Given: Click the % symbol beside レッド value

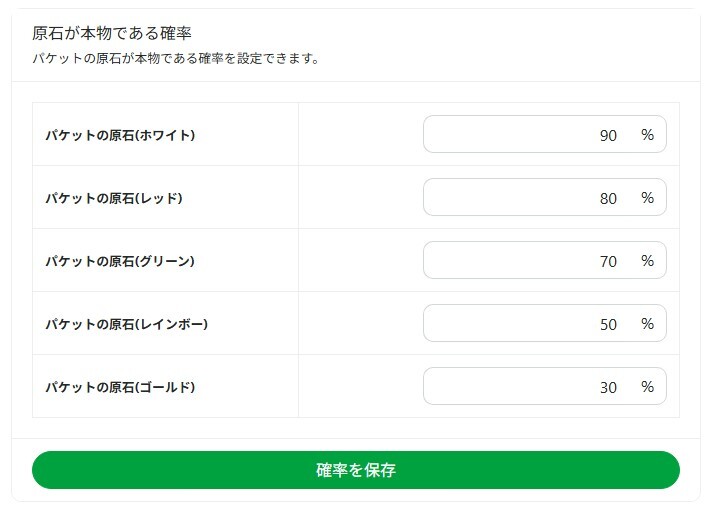Looking at the screenshot, I should [647, 198].
